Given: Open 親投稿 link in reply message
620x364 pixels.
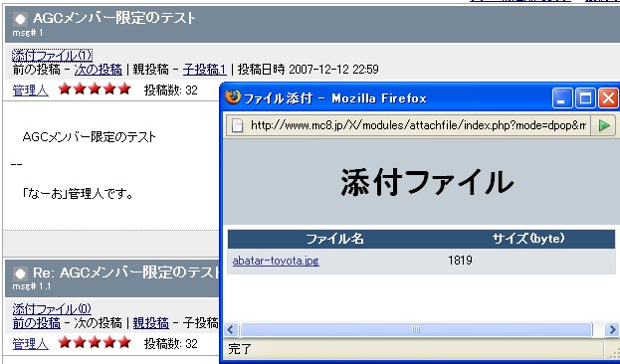Looking at the screenshot, I should coord(150,323).
